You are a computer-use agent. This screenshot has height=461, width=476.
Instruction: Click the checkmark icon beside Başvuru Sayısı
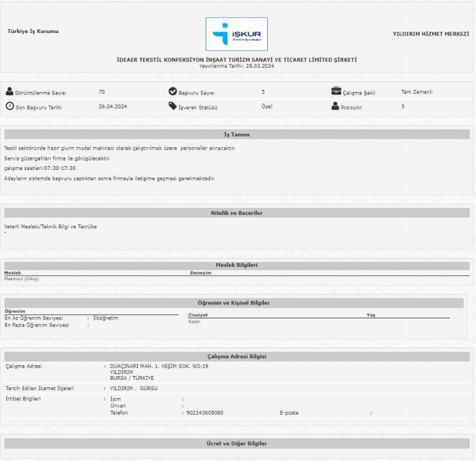tap(173, 91)
